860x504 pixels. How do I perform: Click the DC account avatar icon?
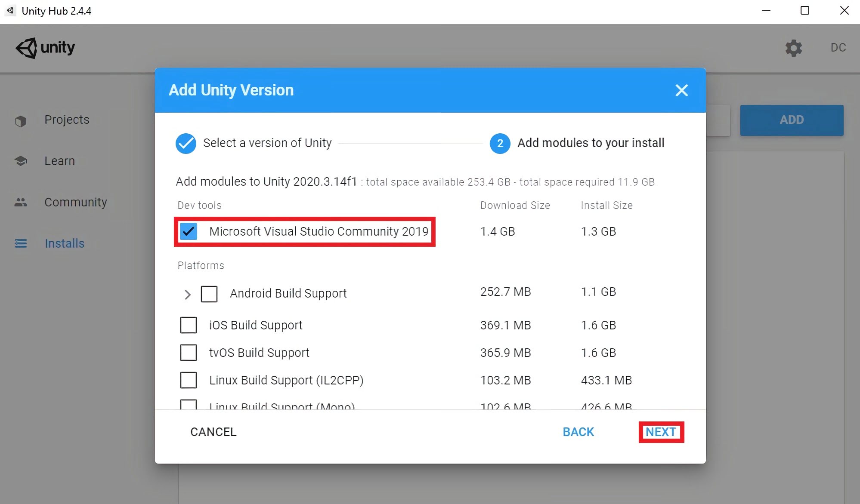coord(839,48)
